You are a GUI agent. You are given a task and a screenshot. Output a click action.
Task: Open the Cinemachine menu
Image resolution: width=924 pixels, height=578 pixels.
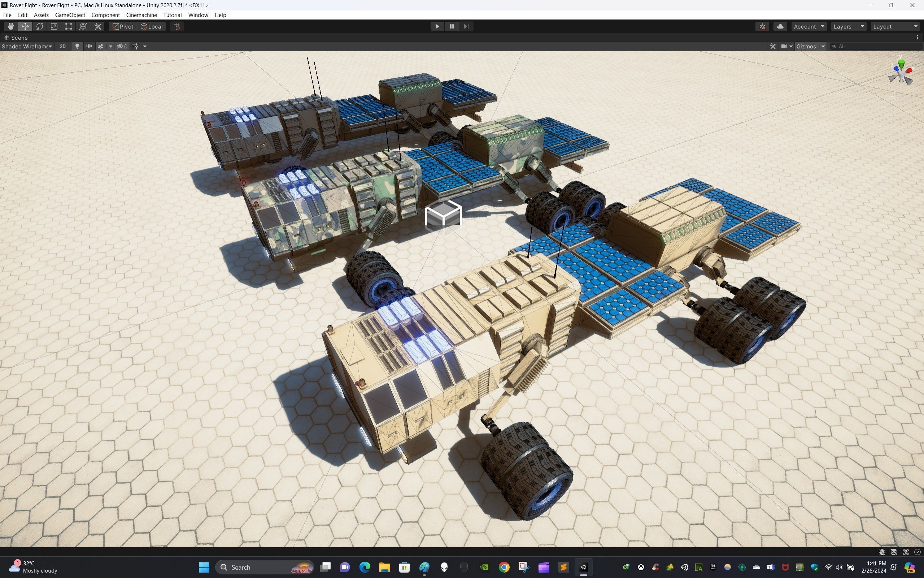point(141,15)
